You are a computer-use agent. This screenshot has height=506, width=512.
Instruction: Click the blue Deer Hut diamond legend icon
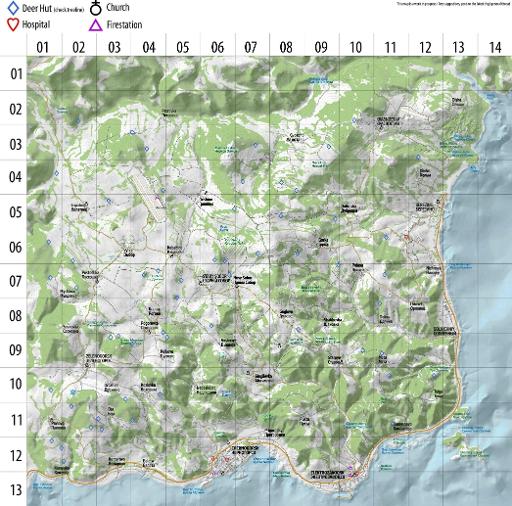(13, 8)
